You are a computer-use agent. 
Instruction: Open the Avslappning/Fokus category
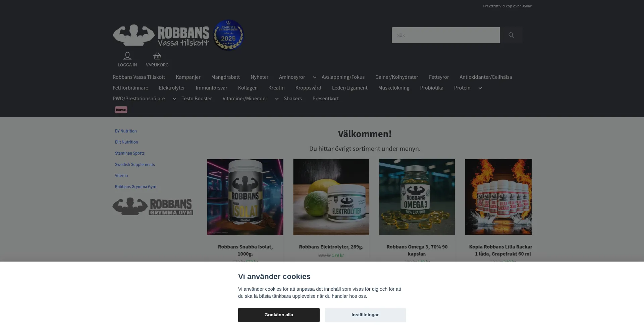pos(343,77)
